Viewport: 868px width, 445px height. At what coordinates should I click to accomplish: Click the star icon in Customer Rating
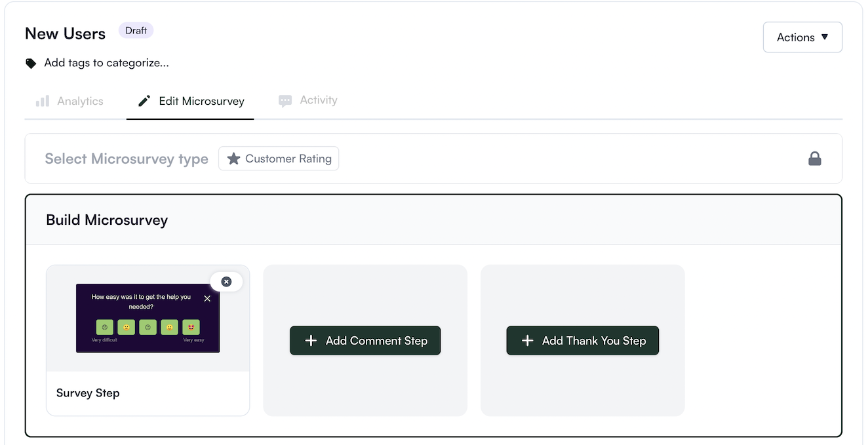point(233,159)
